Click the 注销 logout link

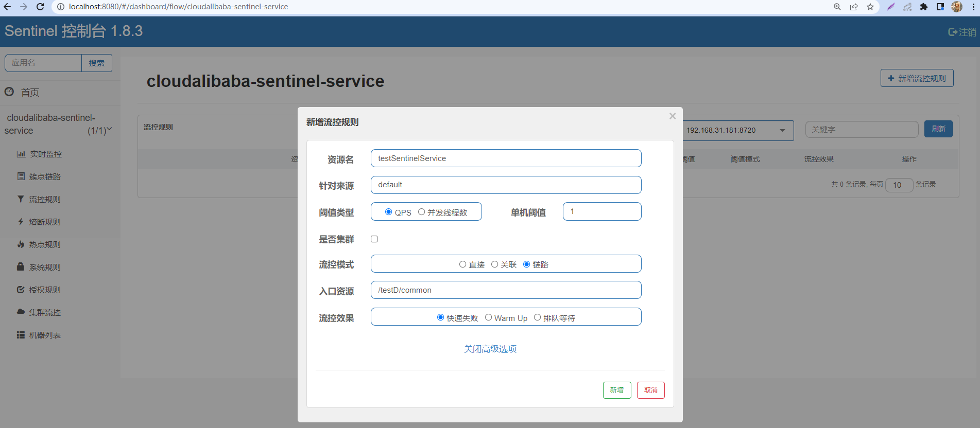(x=967, y=32)
